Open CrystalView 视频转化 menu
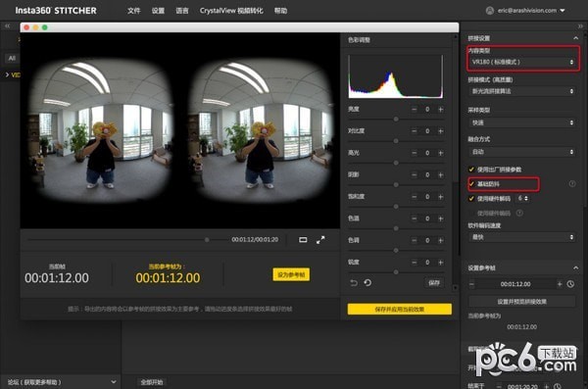This screenshot has height=389, width=588. [x=231, y=11]
